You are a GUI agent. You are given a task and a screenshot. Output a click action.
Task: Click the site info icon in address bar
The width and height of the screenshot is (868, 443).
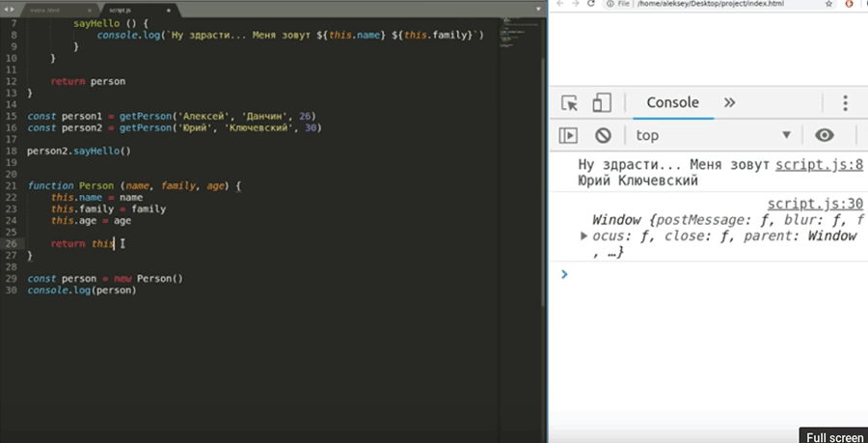[x=610, y=3]
